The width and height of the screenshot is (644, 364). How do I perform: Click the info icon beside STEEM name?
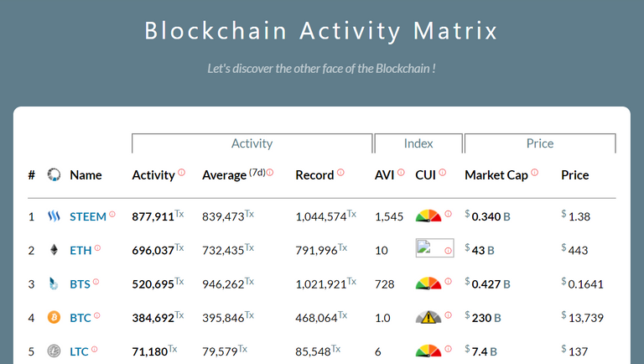pos(112,214)
